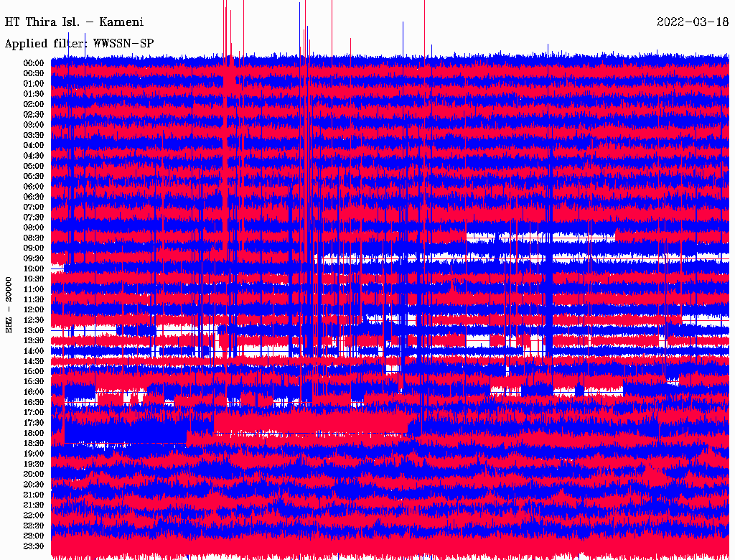The width and height of the screenshot is (735, 560).
Task: Select the 08:00 time row label
Action: tap(34, 228)
